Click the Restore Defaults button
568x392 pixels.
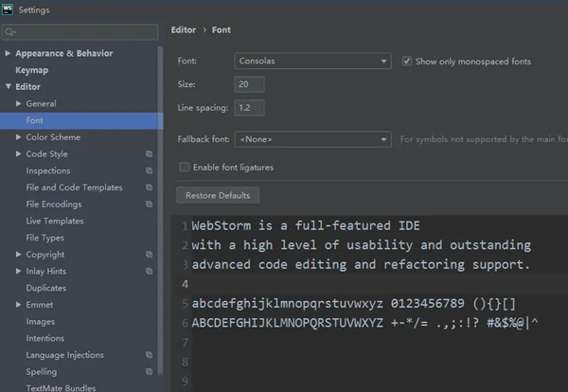(218, 195)
